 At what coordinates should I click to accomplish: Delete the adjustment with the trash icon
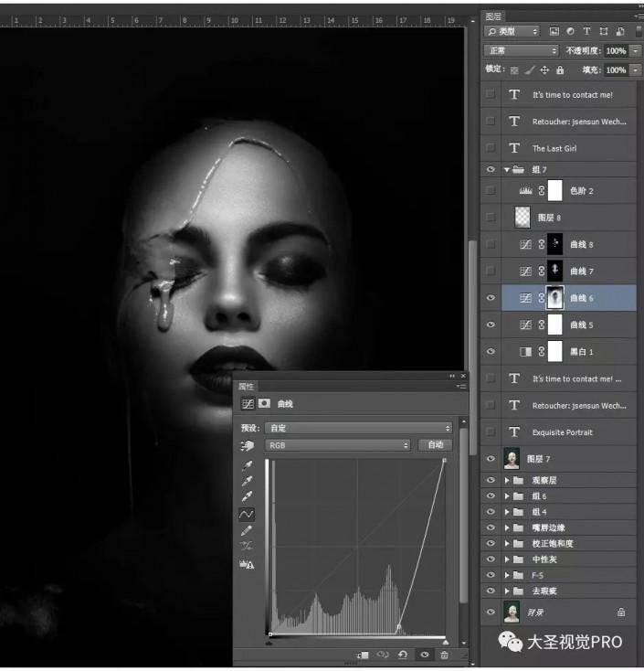point(444,655)
